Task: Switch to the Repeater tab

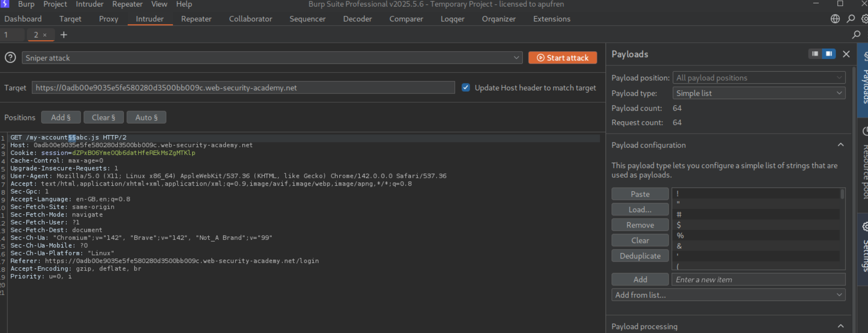Action: tap(196, 19)
